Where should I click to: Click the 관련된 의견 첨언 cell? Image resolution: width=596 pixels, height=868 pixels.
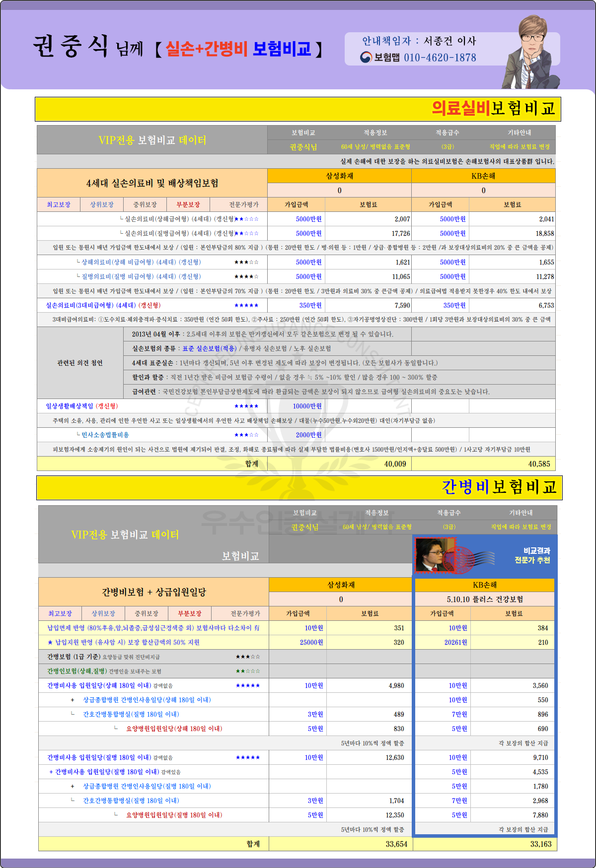pos(80,363)
